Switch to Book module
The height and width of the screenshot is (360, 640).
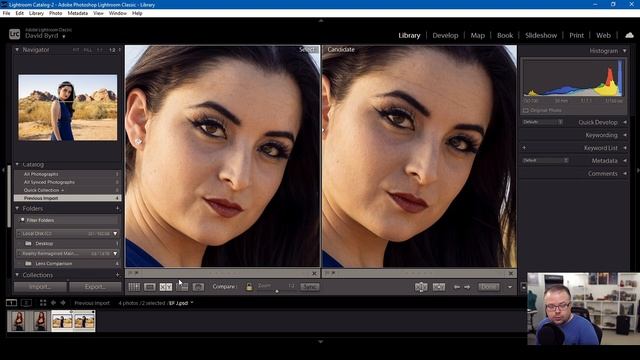(505, 36)
